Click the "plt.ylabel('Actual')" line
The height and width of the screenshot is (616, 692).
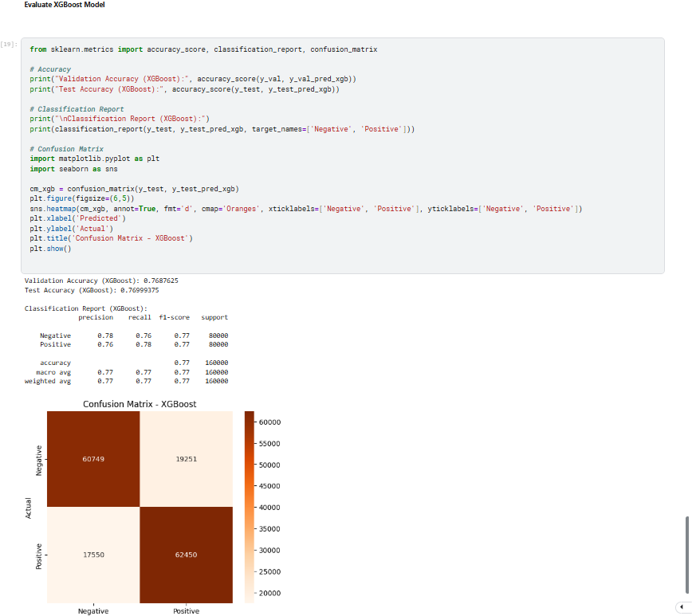pos(72,229)
